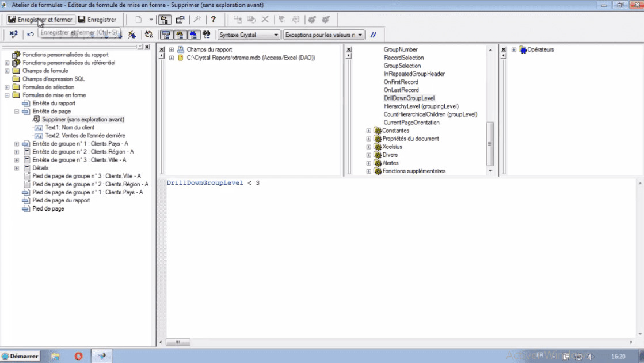
Task: Open the formula editor Help icon
Action: [213, 20]
